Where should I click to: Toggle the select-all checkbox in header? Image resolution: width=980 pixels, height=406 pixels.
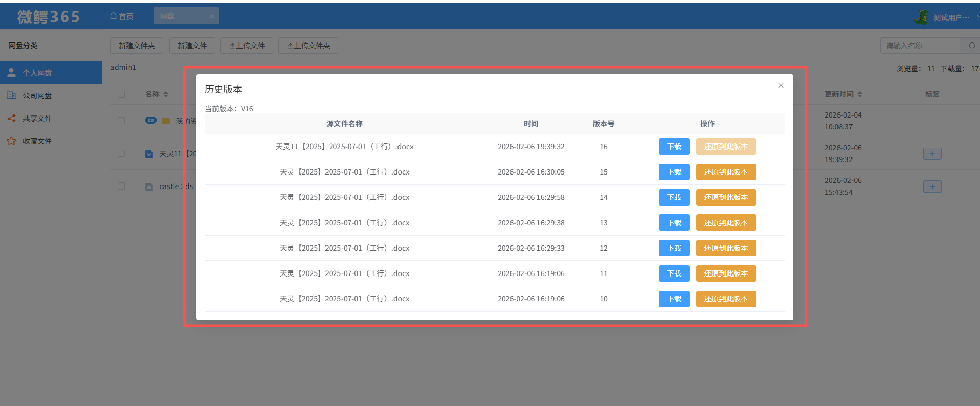coord(121,94)
